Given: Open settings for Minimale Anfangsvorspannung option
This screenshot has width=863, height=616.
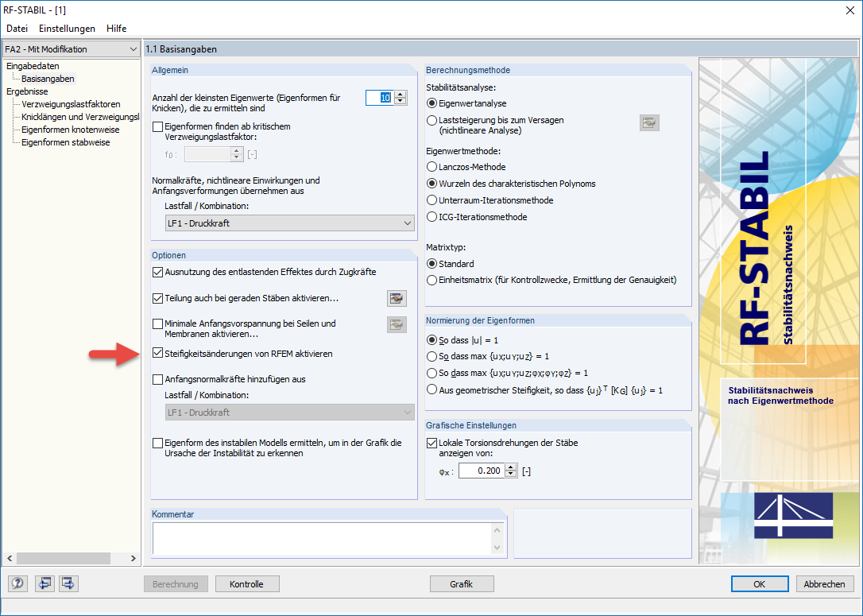Looking at the screenshot, I should tap(397, 325).
